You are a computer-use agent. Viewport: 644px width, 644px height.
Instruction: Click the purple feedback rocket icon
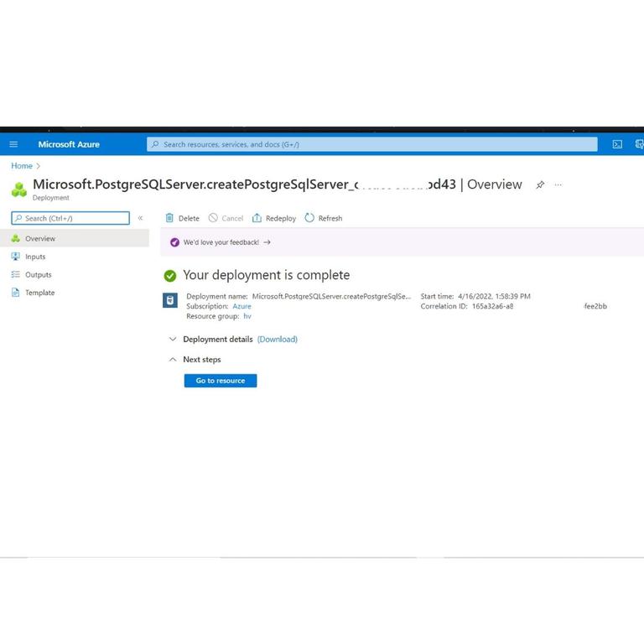(174, 242)
